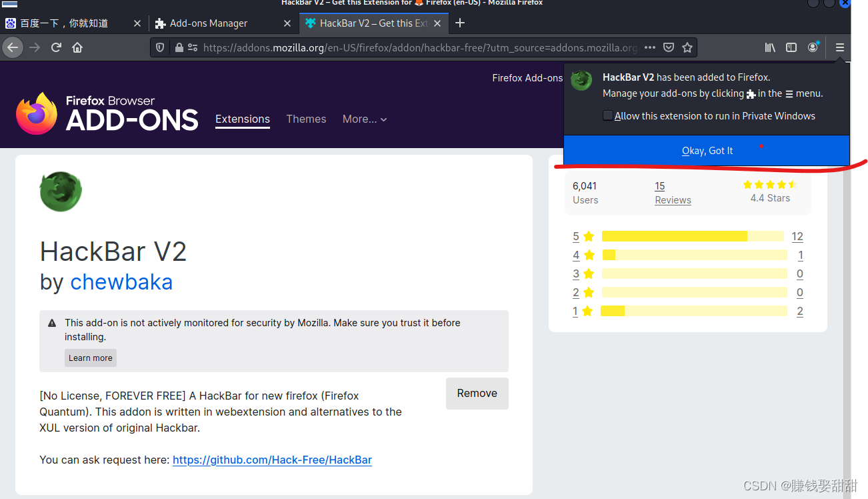Reload the current page

(x=56, y=47)
